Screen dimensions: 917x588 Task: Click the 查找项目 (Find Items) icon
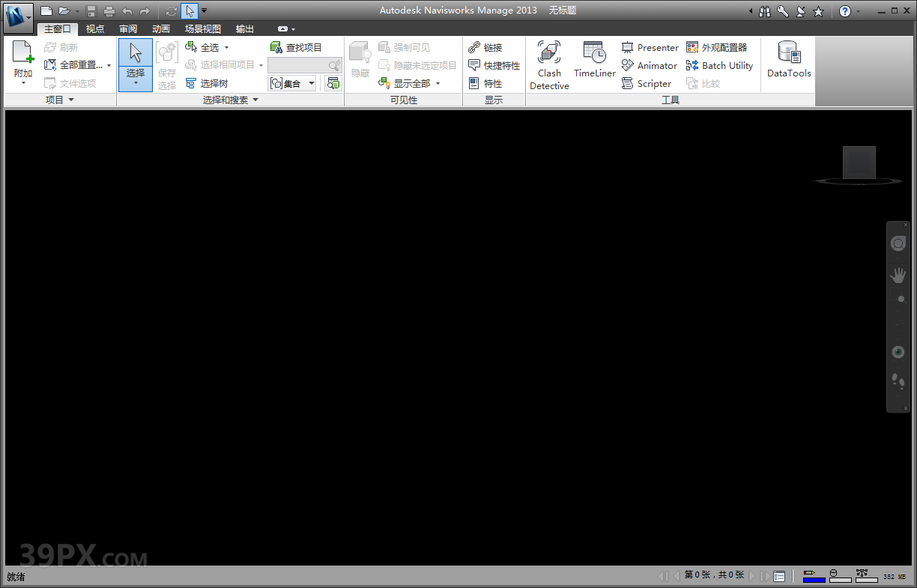pos(277,46)
